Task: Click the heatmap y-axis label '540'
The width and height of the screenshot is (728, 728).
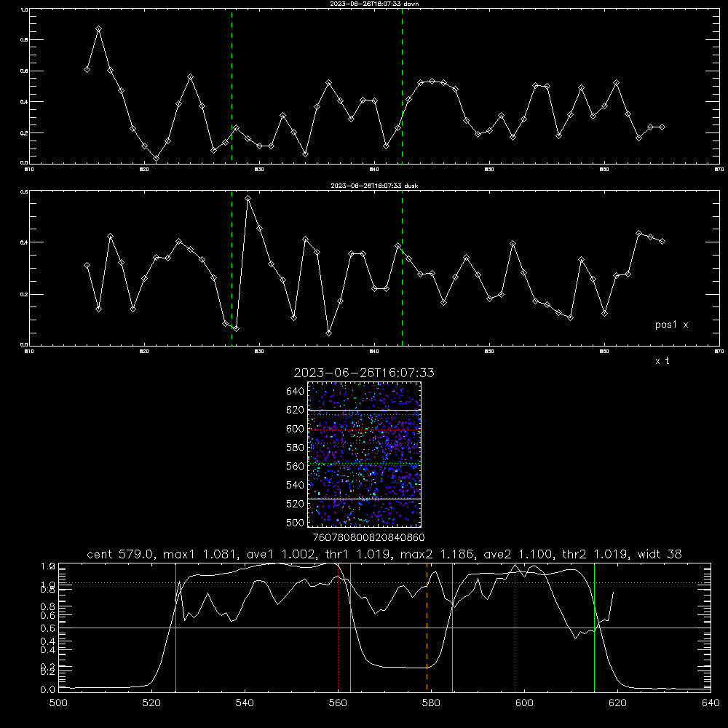Action: click(x=295, y=485)
